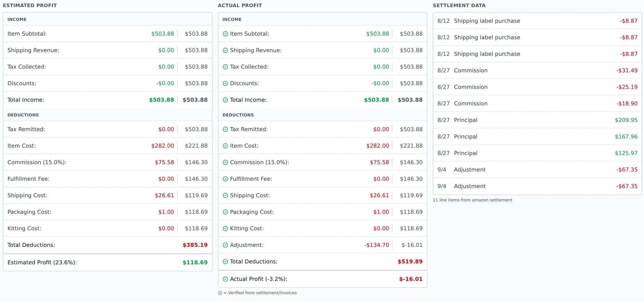Click the verified icon next to Fulfillment Fee
This screenshot has width=644, height=302.
point(225,179)
